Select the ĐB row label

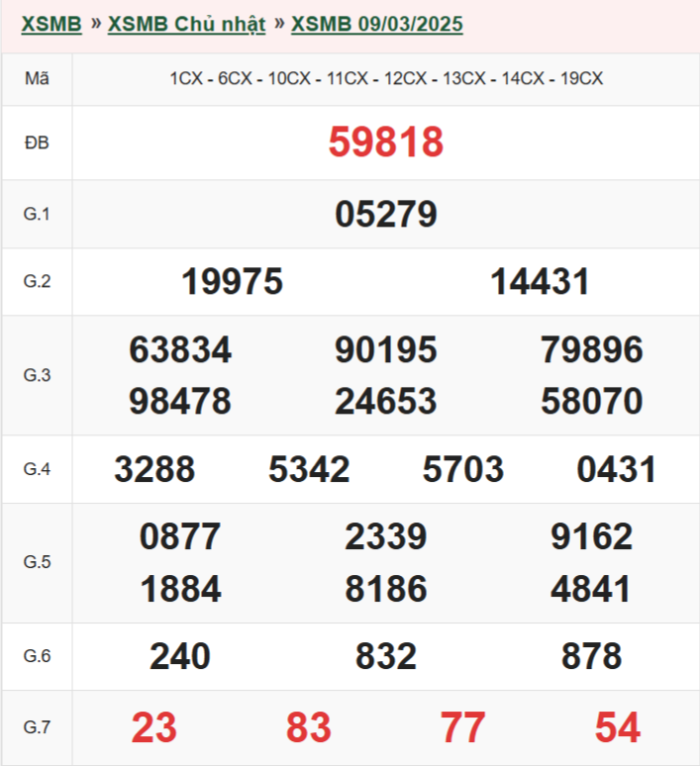click(x=38, y=143)
